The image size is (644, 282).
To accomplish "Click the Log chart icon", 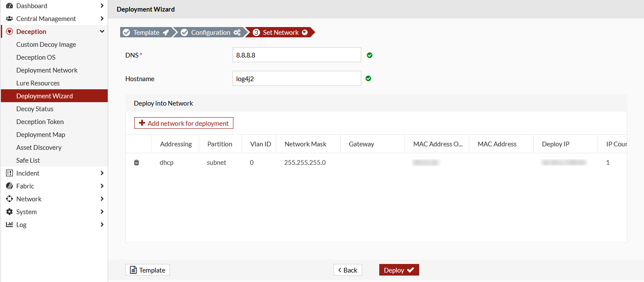I will (x=9, y=225).
